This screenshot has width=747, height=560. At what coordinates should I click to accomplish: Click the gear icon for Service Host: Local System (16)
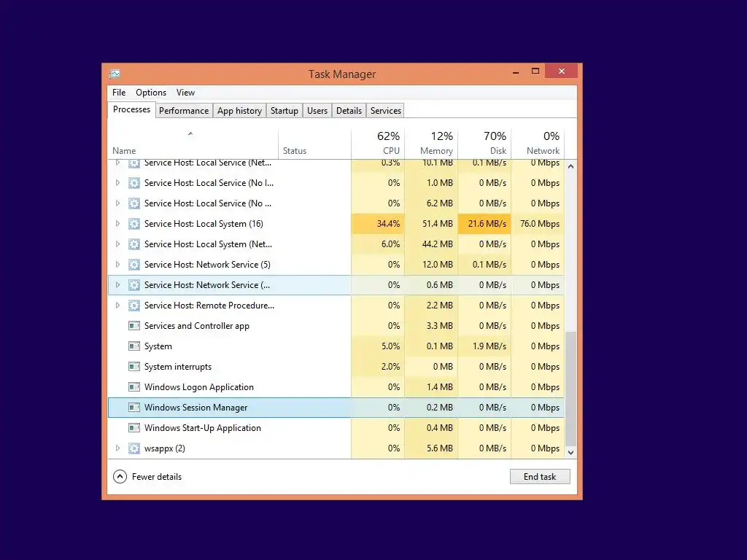coord(134,224)
